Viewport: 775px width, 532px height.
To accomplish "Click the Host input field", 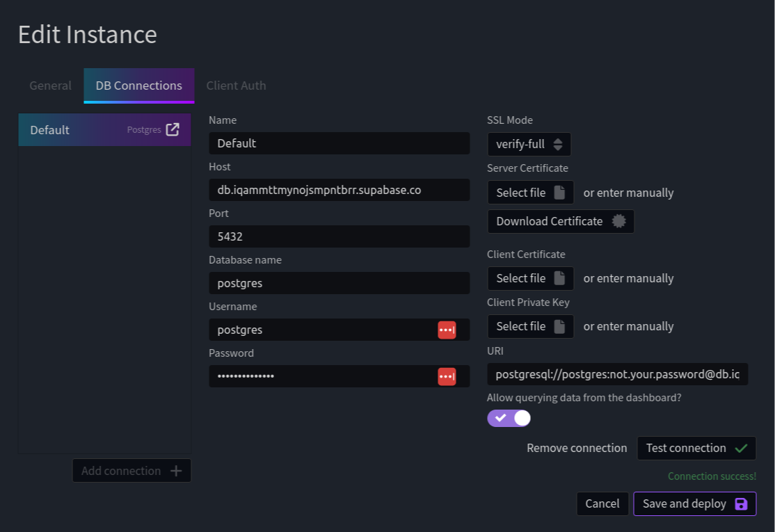I will point(339,190).
